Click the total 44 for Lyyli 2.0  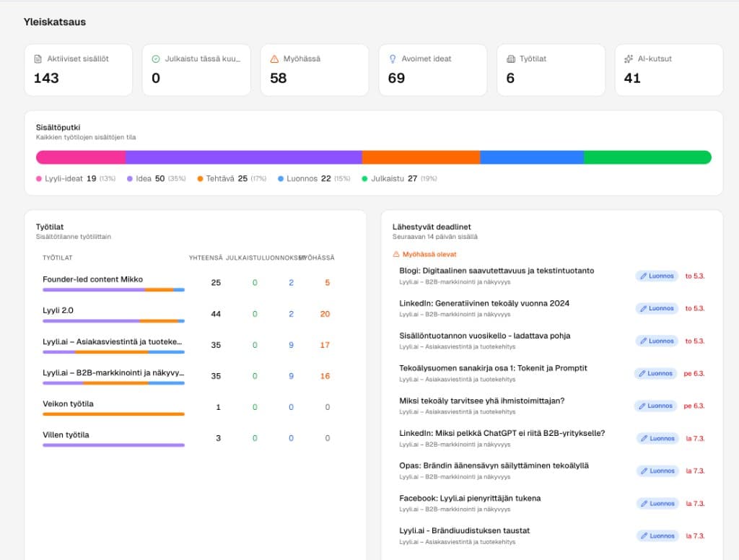(216, 314)
